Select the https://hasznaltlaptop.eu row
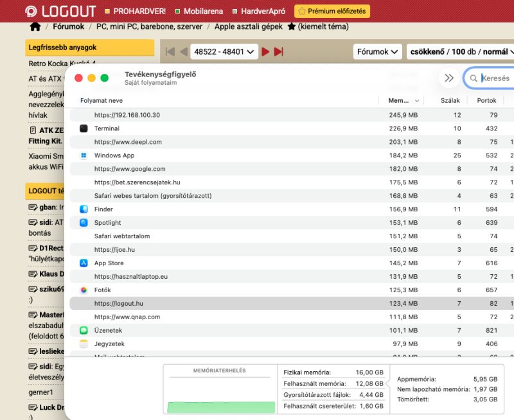 tap(292, 276)
